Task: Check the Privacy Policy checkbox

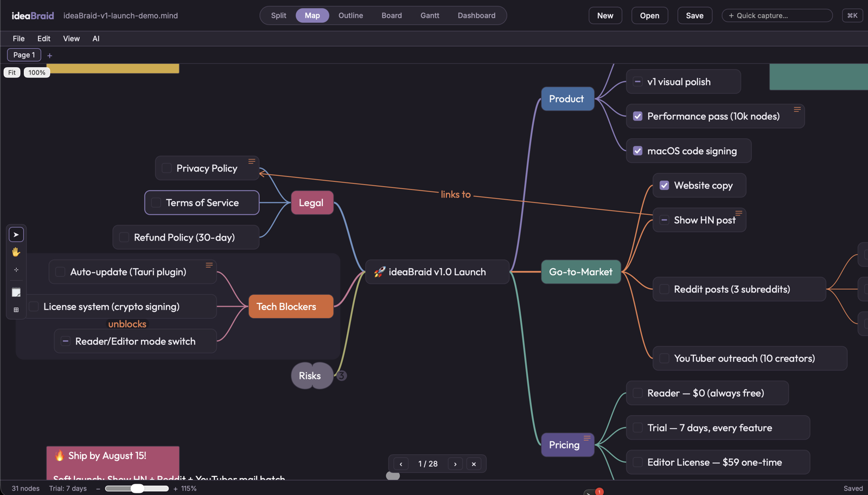Action: (167, 168)
